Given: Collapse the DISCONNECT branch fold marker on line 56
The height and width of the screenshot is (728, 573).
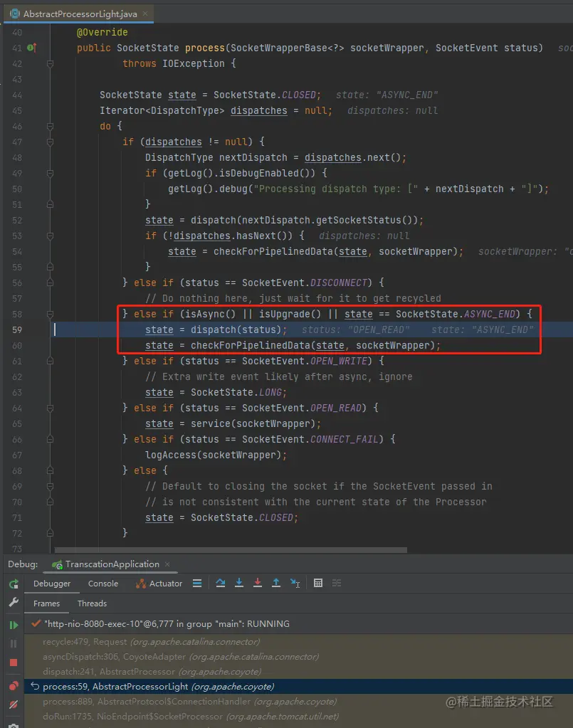Looking at the screenshot, I should 50,283.
